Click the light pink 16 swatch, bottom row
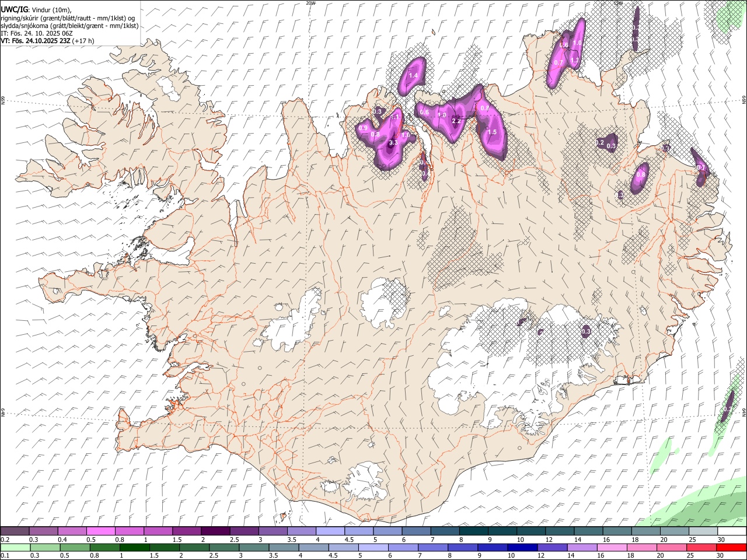747x560 pixels. pyautogui.click(x=612, y=547)
